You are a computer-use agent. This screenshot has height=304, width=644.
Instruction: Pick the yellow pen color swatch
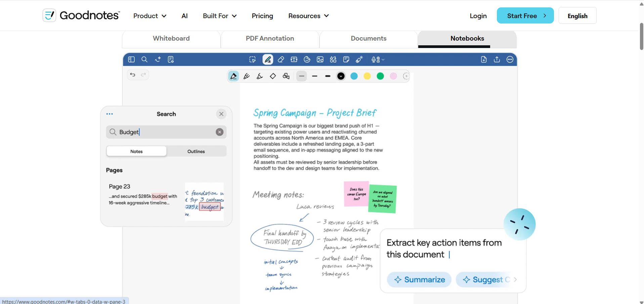click(x=367, y=76)
